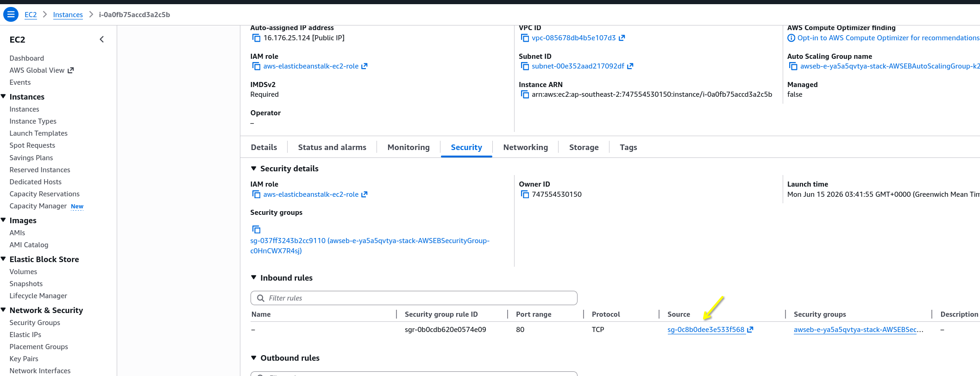The image size is (980, 376).
Task: Open Security Groups in the sidebar
Action: click(35, 323)
